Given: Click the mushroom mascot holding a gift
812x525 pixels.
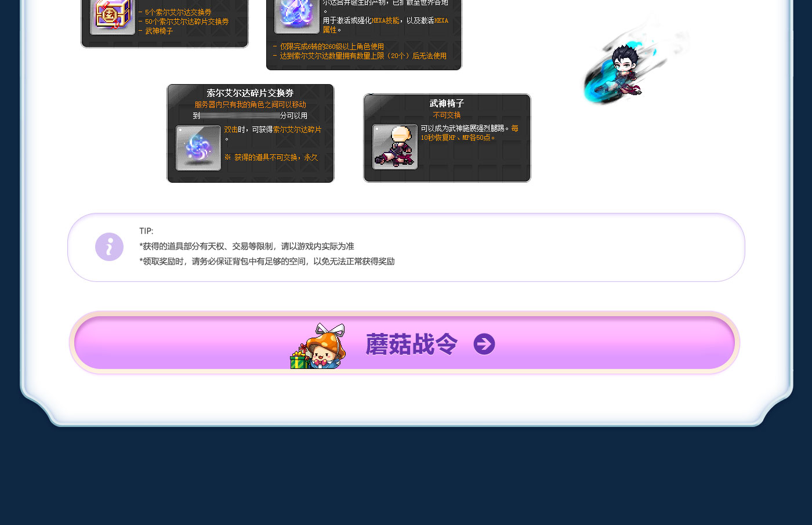Looking at the screenshot, I should click(x=318, y=346).
